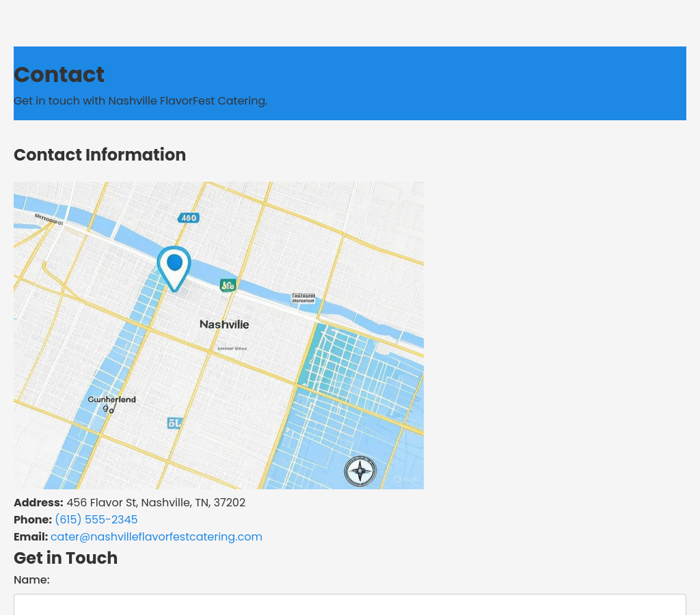Click the Nashville city label on the map
The image size is (700, 615).
pyautogui.click(x=224, y=325)
